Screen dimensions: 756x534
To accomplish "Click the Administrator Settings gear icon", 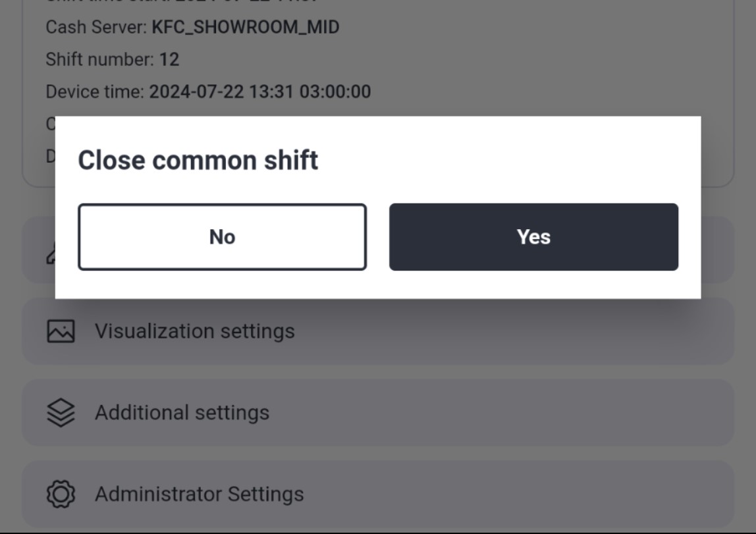I will pyautogui.click(x=61, y=494).
